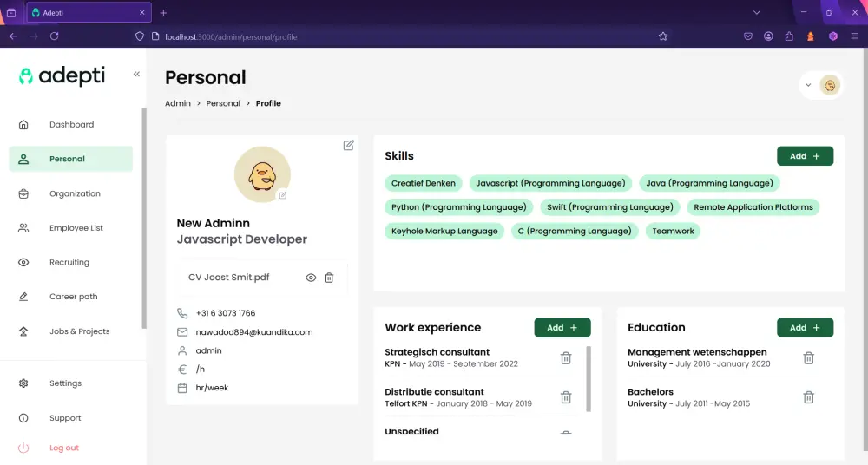
Task: Select Java (Programming Language) skill tag
Action: pyautogui.click(x=709, y=183)
